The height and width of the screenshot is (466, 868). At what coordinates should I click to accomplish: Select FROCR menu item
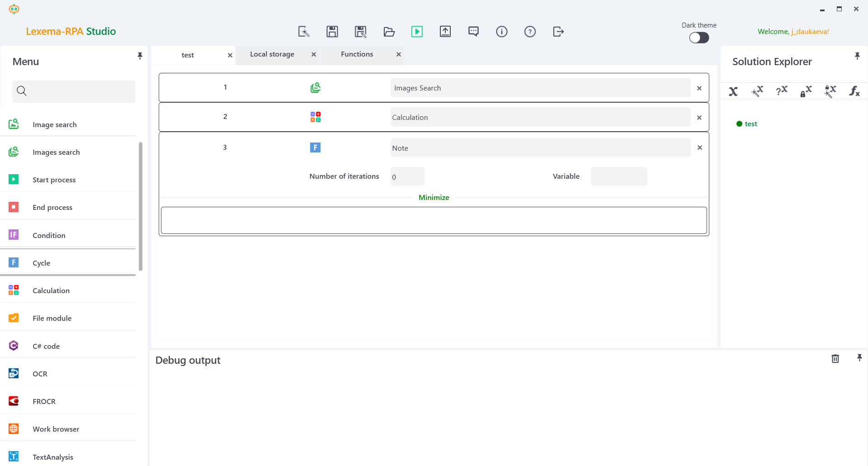pyautogui.click(x=68, y=401)
